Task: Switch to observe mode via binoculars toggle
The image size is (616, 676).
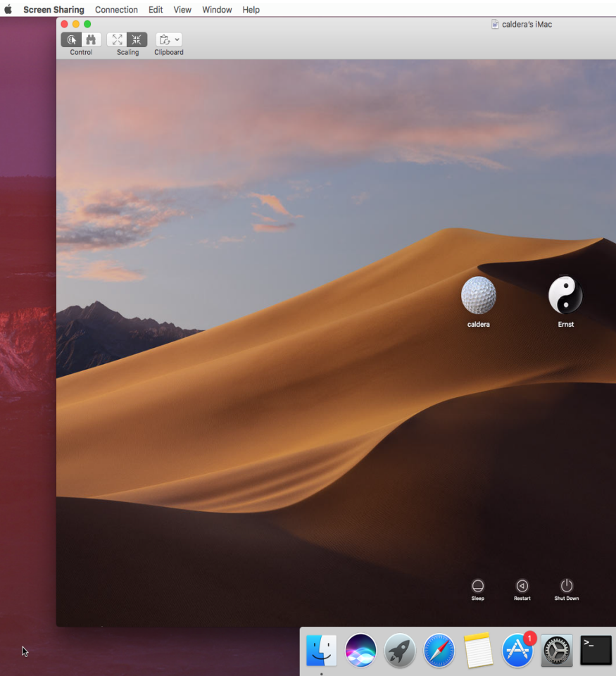Action: point(91,39)
